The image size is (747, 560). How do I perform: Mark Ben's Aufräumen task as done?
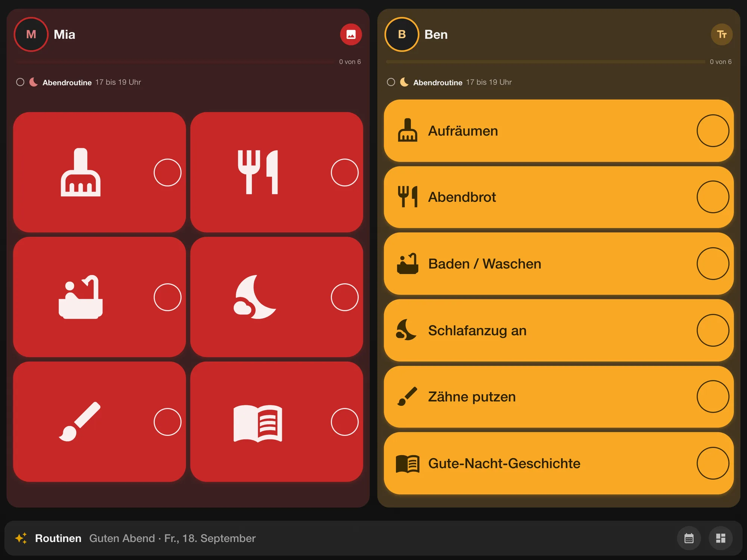713,131
